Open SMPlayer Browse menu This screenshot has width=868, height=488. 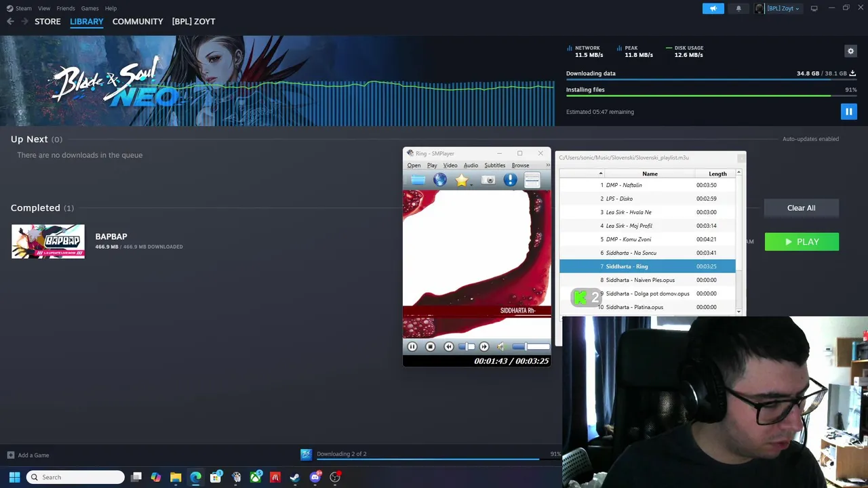tap(520, 165)
